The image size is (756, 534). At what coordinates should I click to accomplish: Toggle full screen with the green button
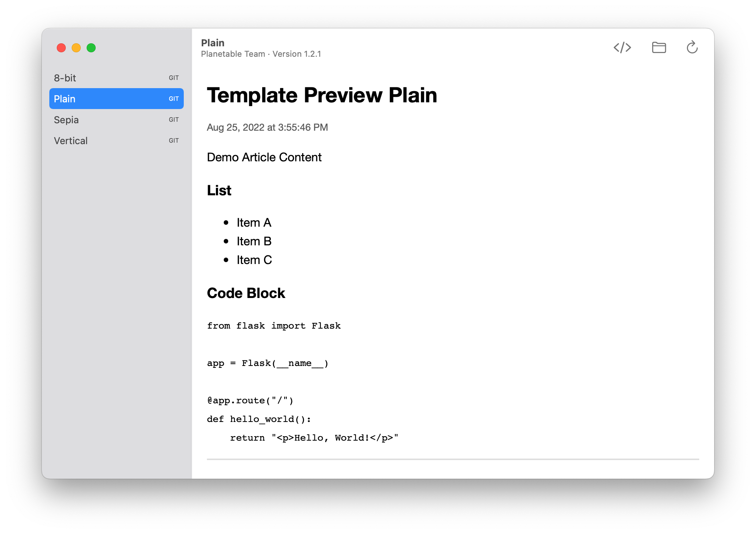(91, 48)
